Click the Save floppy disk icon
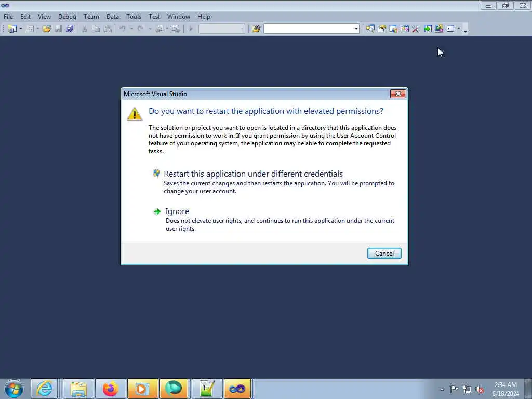 (58, 29)
